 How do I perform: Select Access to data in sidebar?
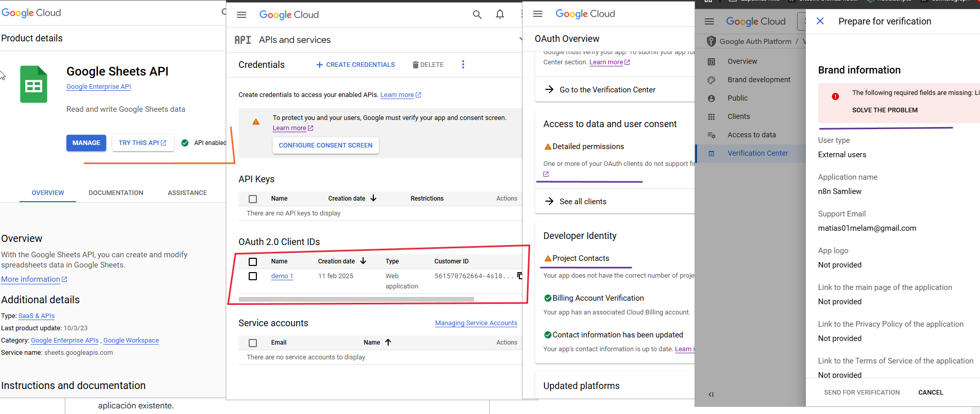pos(752,135)
